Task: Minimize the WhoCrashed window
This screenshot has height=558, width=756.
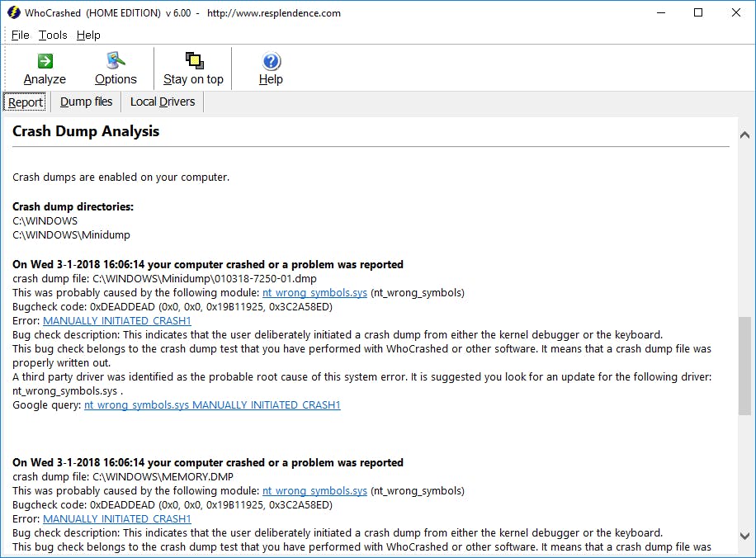Action: [x=661, y=13]
